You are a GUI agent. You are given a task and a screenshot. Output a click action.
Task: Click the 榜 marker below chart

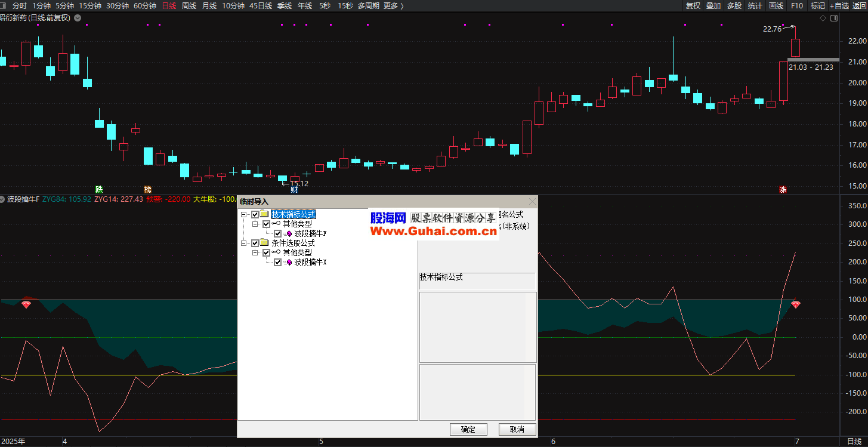[147, 190]
